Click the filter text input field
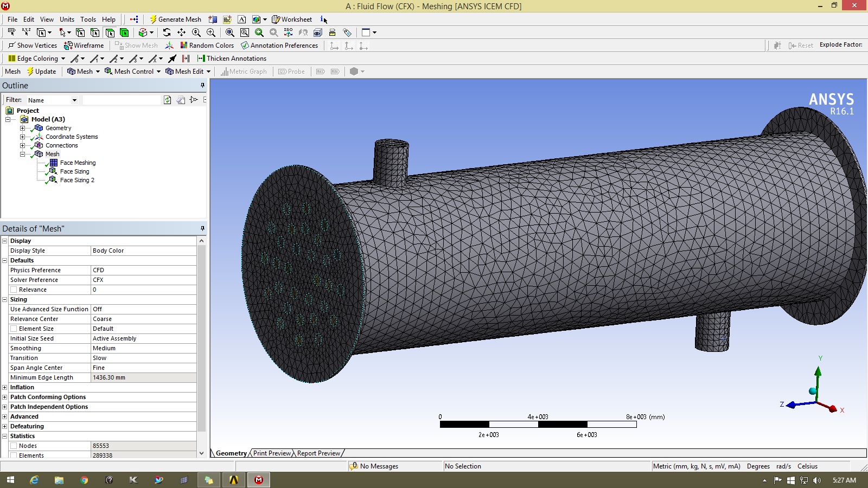 coord(122,100)
